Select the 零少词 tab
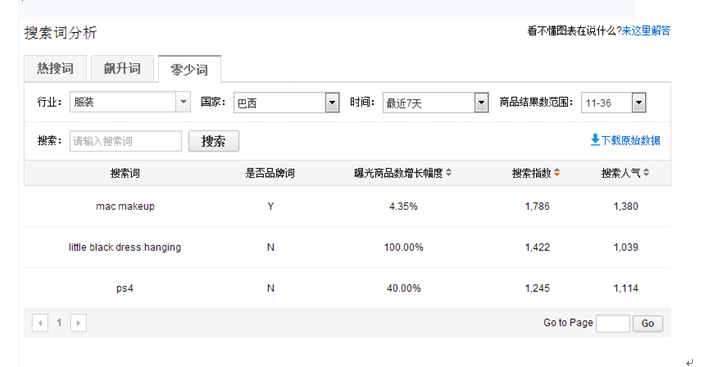This screenshot has height=367, width=725. [189, 69]
